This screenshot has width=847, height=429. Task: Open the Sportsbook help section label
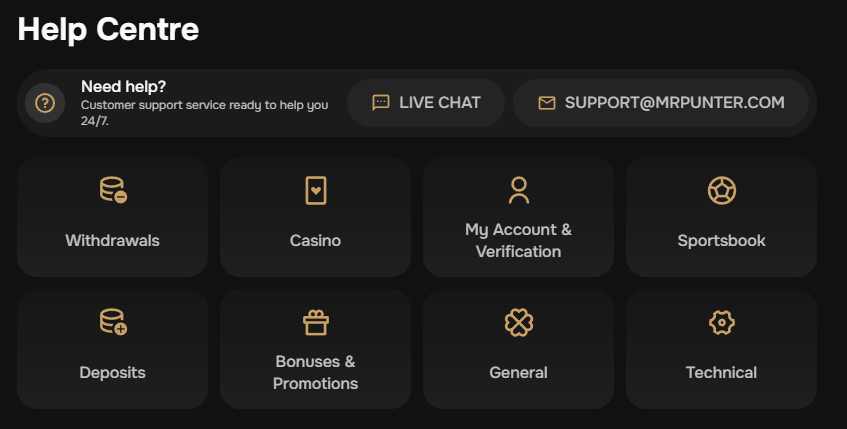click(722, 240)
